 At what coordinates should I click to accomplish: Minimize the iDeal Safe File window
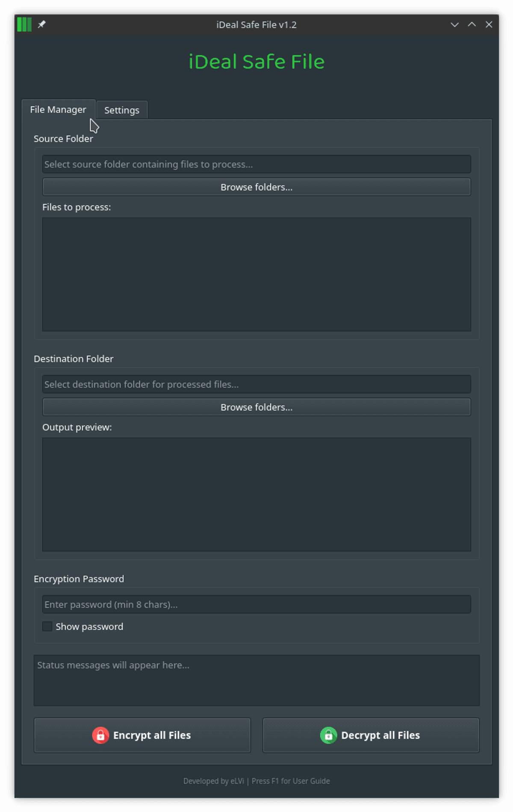pos(454,24)
